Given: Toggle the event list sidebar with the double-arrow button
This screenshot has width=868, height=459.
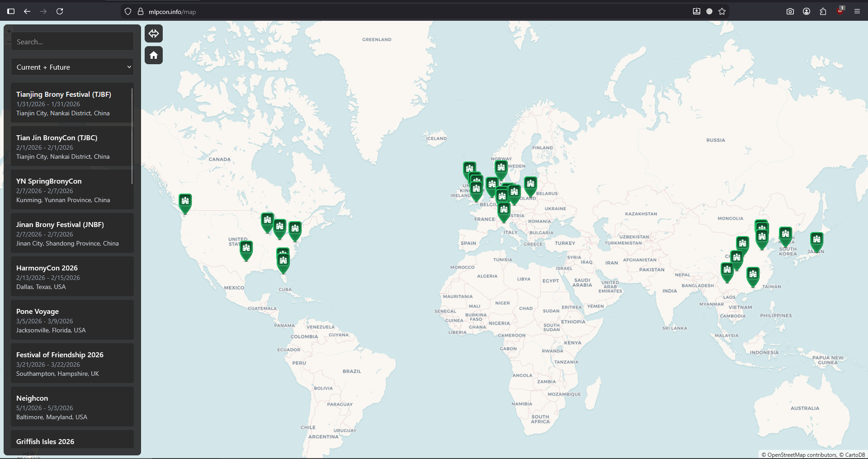Looking at the screenshot, I should click(154, 33).
